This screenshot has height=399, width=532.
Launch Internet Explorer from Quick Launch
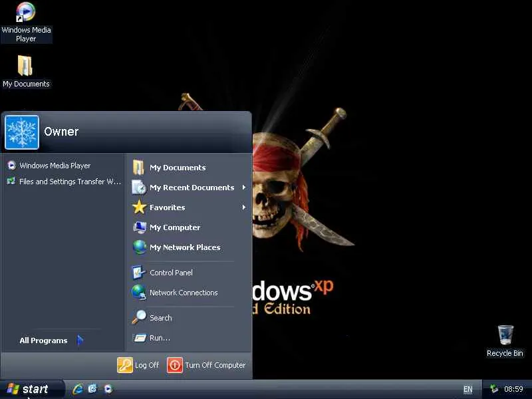(x=78, y=389)
